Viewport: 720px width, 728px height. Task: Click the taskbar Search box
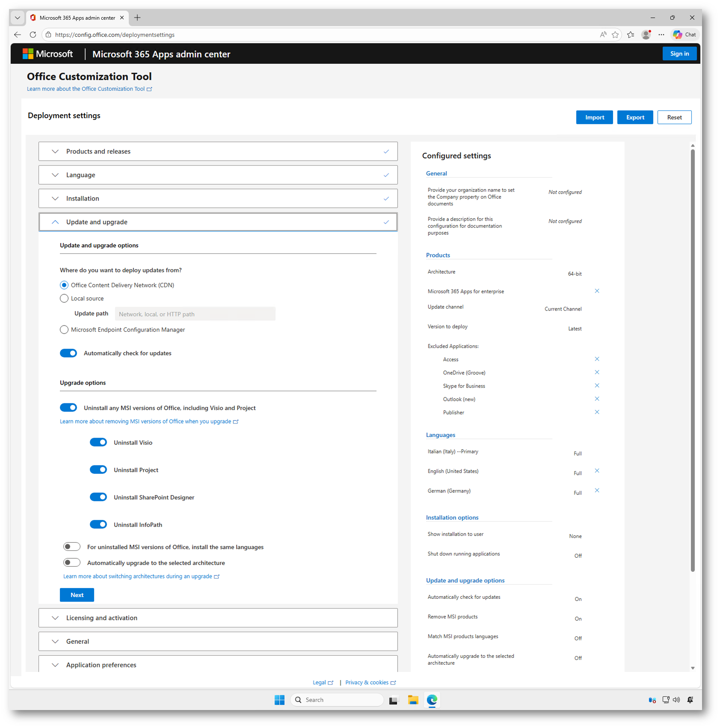(x=337, y=700)
